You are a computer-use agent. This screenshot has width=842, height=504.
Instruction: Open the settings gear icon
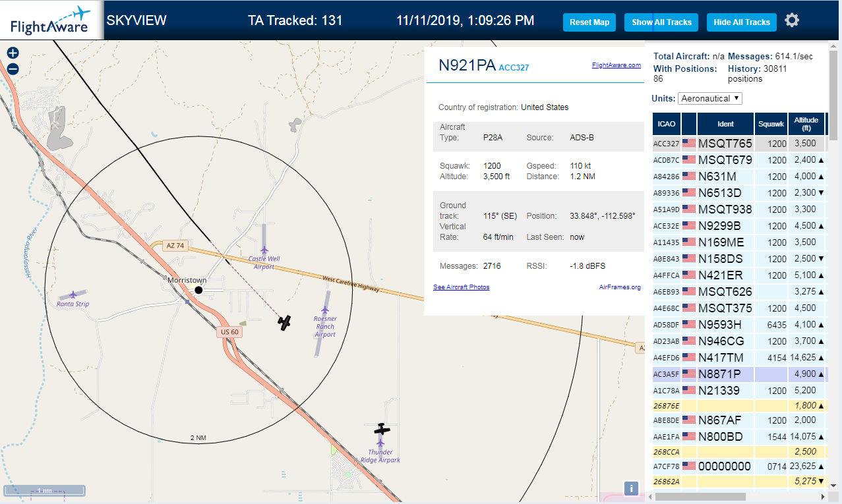(x=792, y=21)
